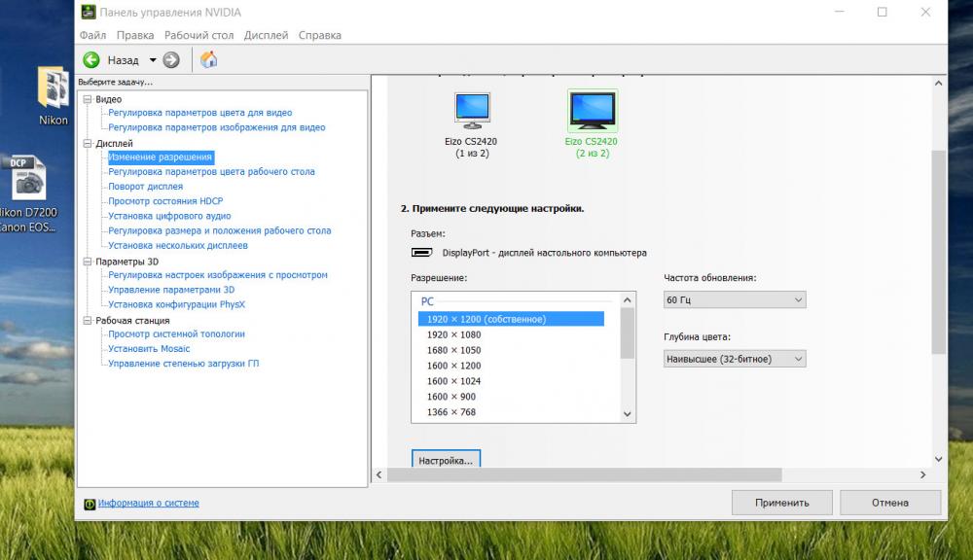
Task: Open the Рабочий стол menu
Action: click(x=198, y=35)
